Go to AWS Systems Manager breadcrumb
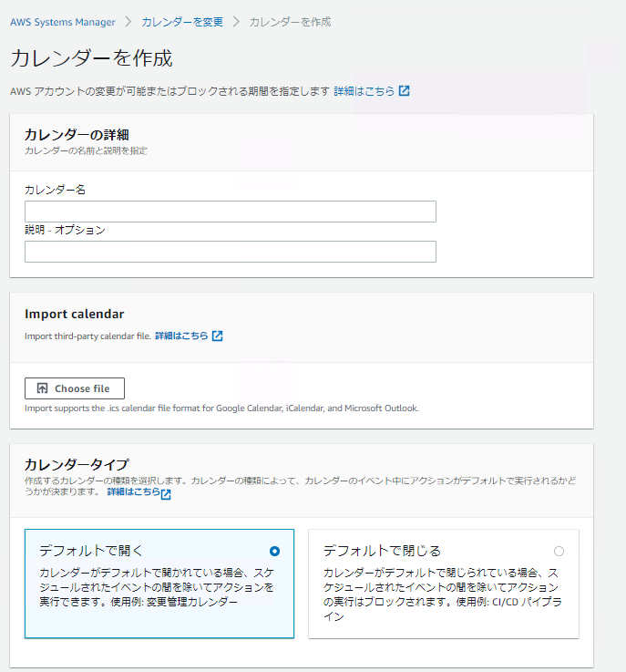This screenshot has height=672, width=626. [x=63, y=21]
